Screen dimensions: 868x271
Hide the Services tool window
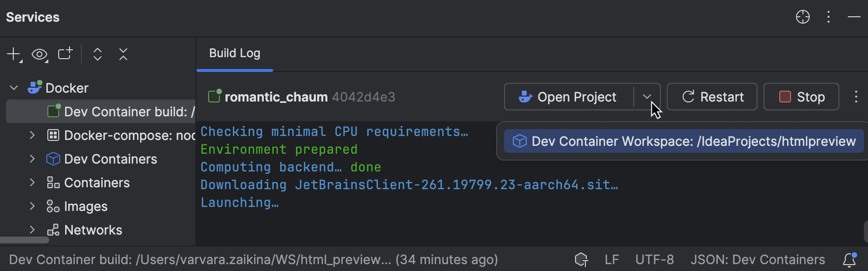click(x=854, y=17)
